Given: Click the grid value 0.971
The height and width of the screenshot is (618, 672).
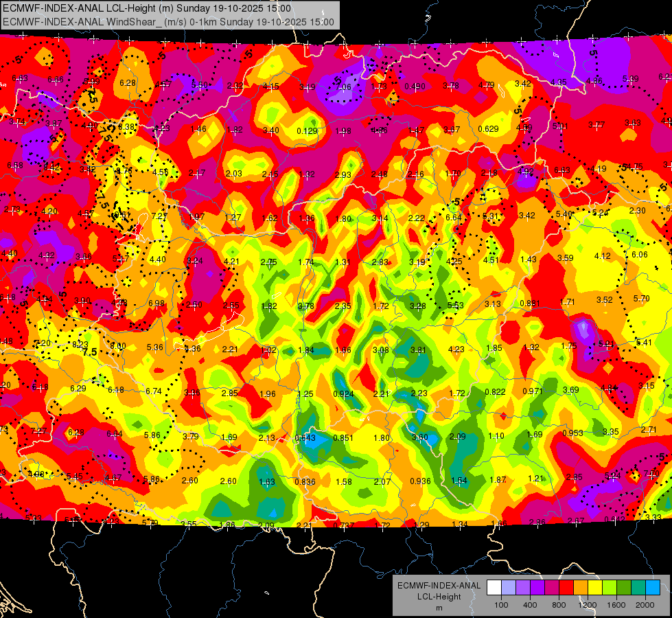Looking at the screenshot, I should (x=533, y=391).
